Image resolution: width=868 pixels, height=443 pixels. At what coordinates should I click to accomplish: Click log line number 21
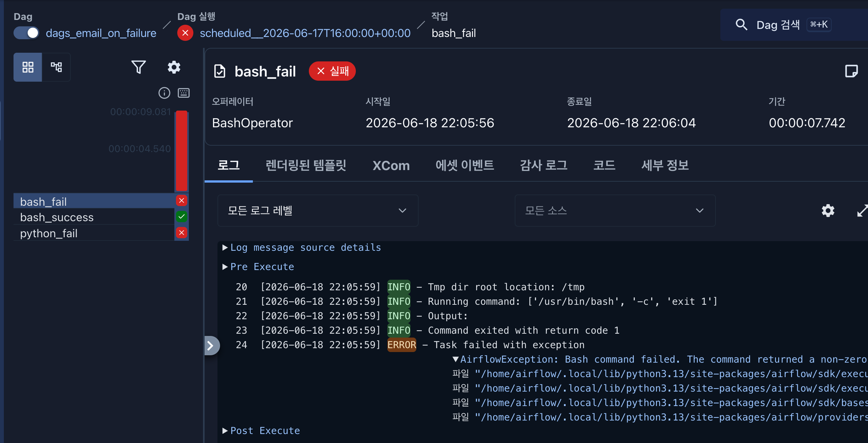241,301
